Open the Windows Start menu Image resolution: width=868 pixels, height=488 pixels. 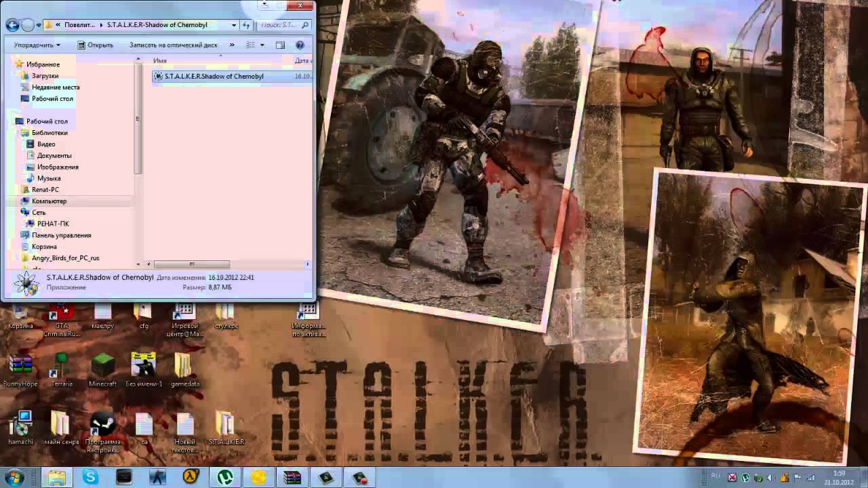[14, 477]
